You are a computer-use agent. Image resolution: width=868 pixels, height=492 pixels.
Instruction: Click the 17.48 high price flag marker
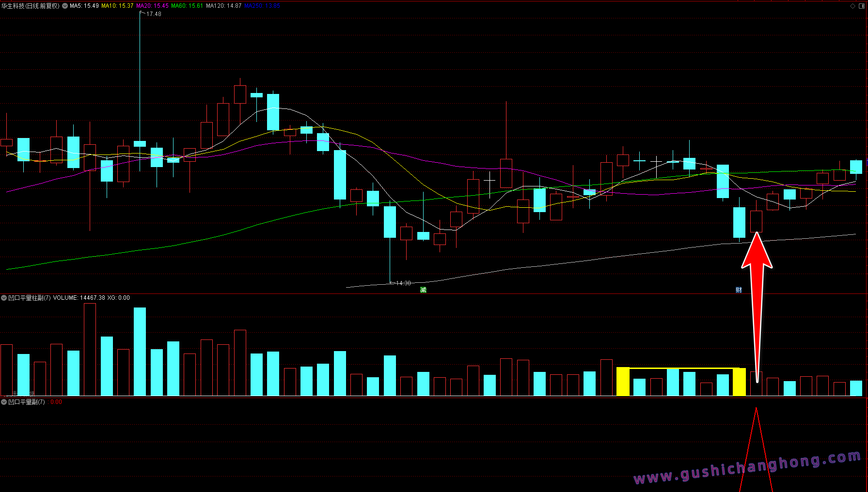(153, 14)
